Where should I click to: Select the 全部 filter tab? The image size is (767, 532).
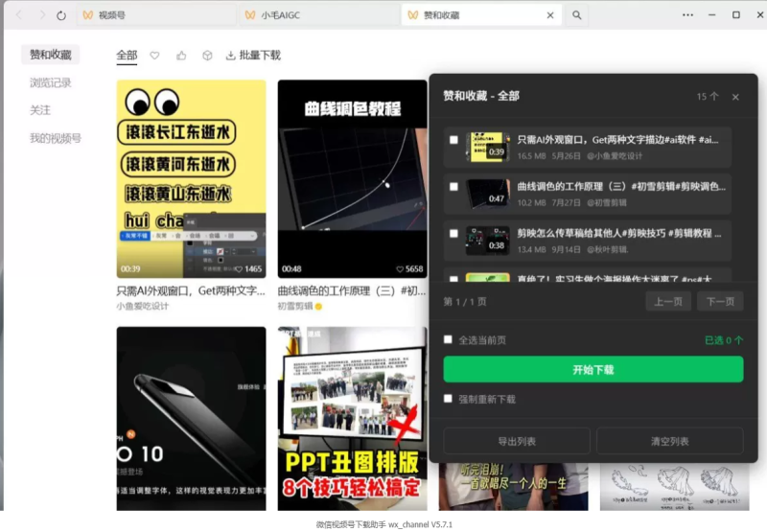click(127, 56)
